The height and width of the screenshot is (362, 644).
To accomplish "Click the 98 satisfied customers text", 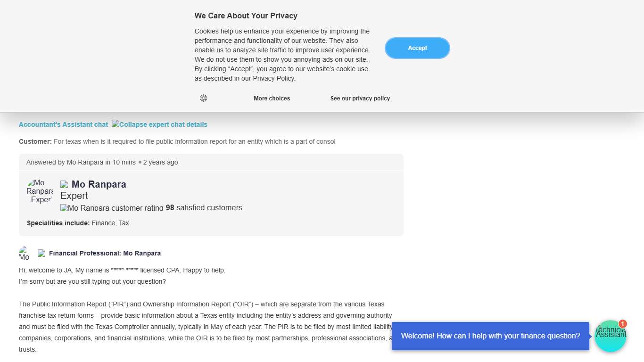I will point(204,208).
